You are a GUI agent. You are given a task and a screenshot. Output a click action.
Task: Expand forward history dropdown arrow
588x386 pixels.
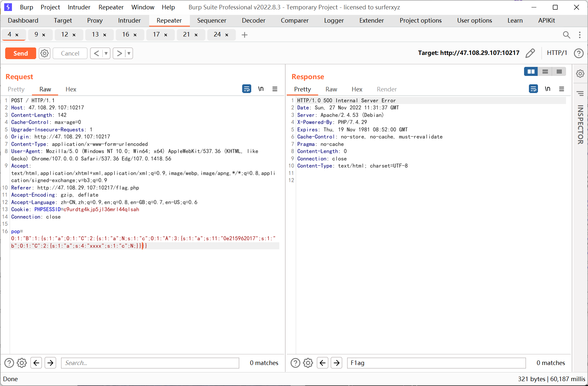[x=129, y=53]
